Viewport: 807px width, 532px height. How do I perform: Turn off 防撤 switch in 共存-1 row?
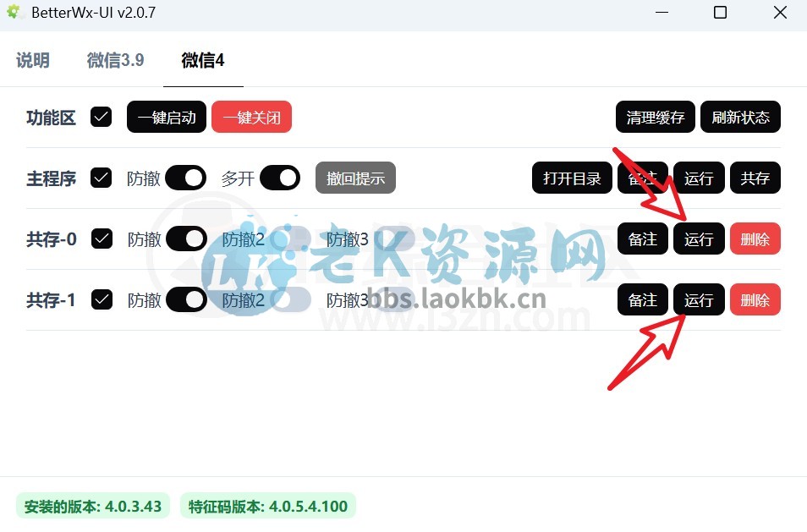pos(186,299)
